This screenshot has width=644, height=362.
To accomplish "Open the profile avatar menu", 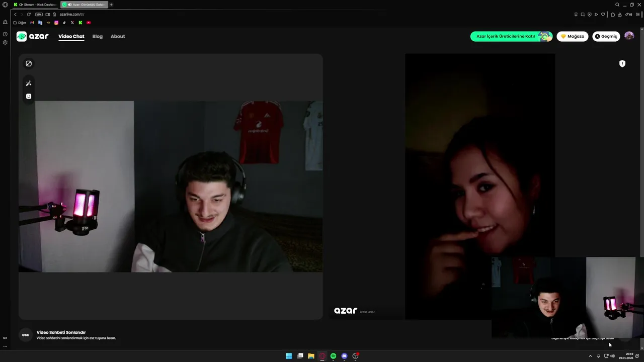I will tap(629, 36).
